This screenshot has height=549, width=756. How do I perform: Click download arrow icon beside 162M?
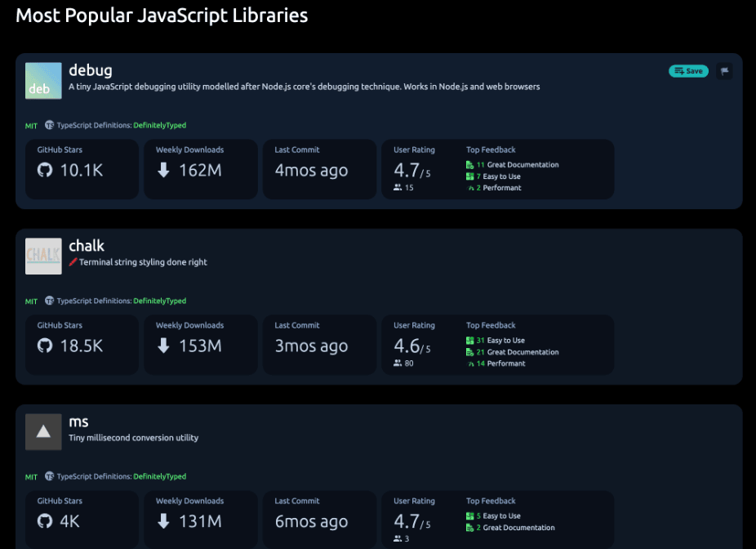pos(163,170)
